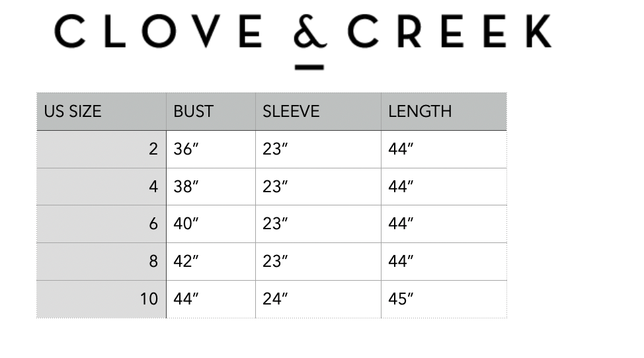
Task: Click the 40″ bust measurement cell
Action: (x=186, y=224)
